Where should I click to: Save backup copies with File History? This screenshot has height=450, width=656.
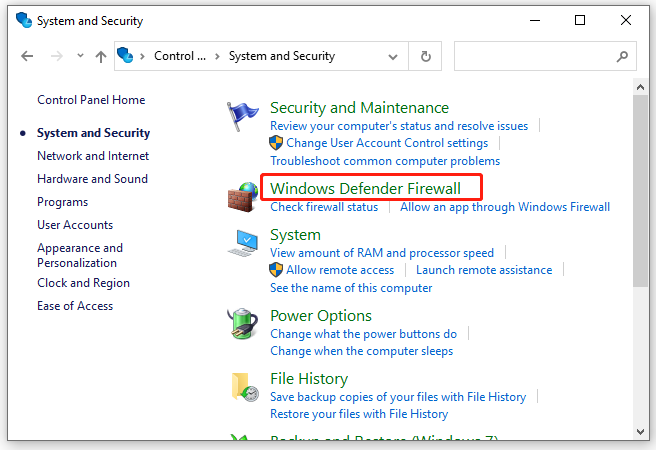398,397
